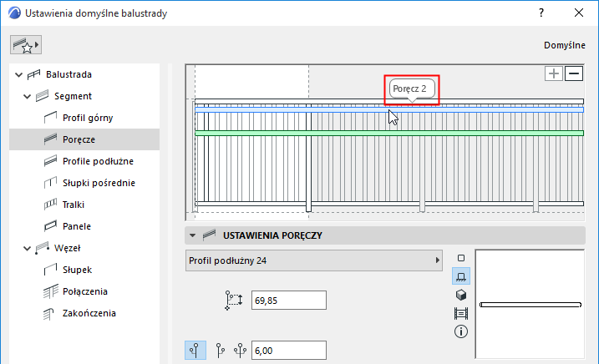599x364 pixels.
Task: Select the Węzeł tree item
Action: point(67,248)
